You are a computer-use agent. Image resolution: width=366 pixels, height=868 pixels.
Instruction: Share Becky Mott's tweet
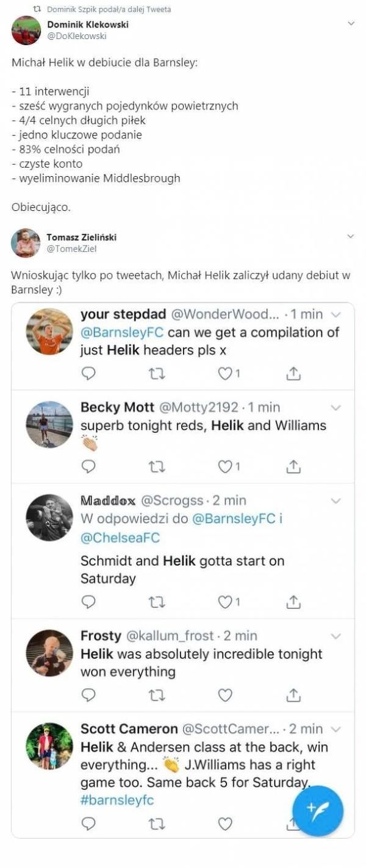click(293, 466)
